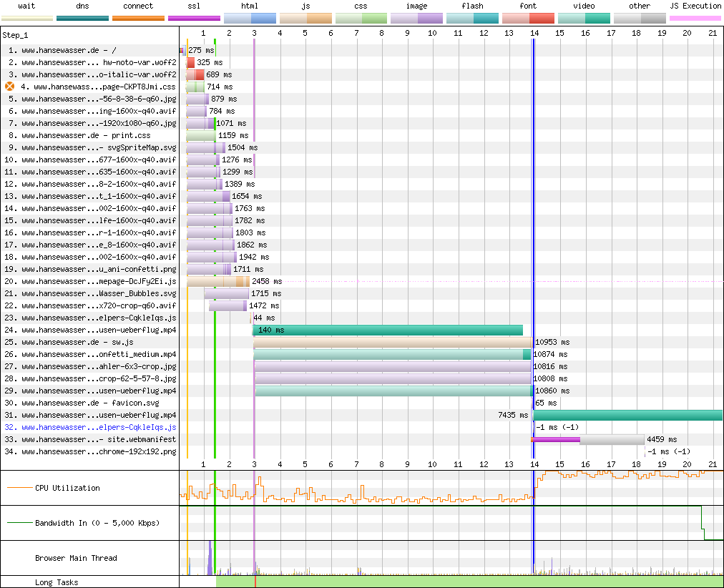Select request 34 chrome-192x192.png row
Screen dimensions: 724x588
click(89, 451)
